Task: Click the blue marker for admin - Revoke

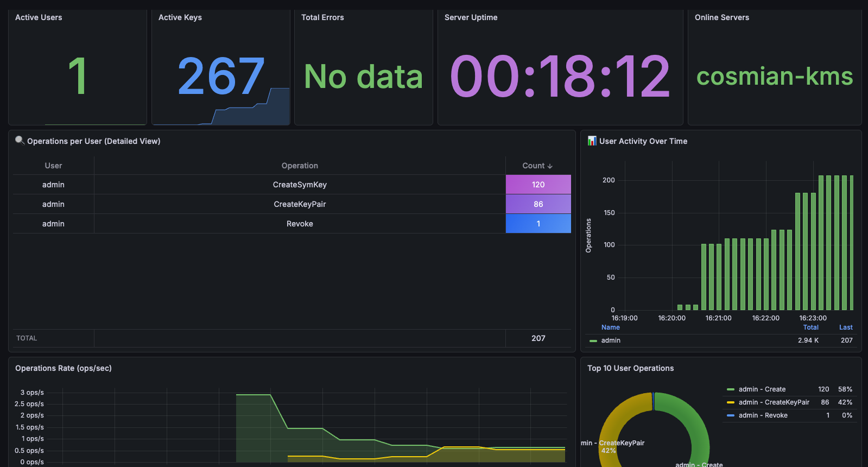Action: [731, 415]
